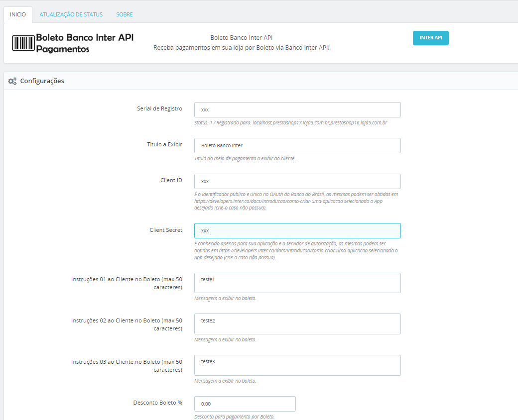Open the SOBRE tab

(x=125, y=14)
